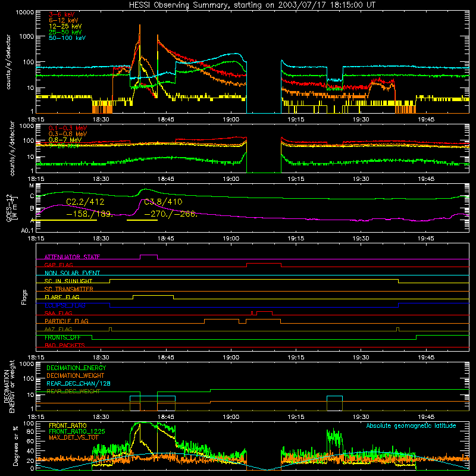
Task: Click the raised flare flag segment
Action: coord(154,295)
